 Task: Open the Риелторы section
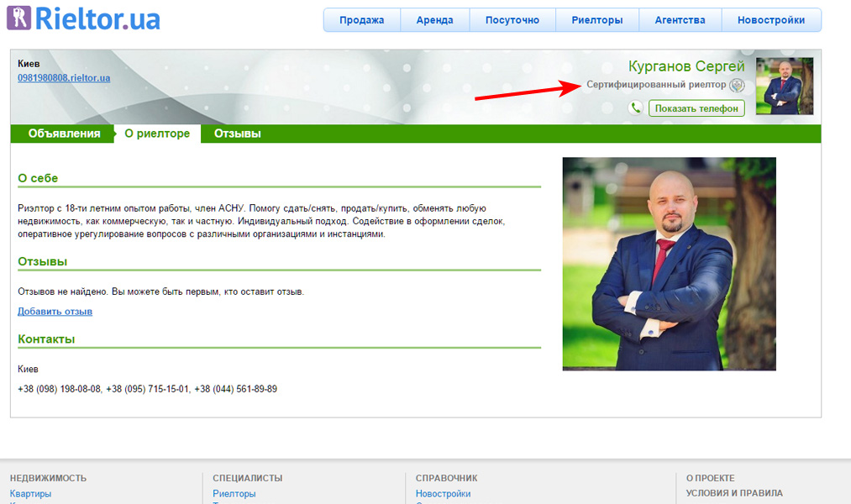[x=597, y=20]
